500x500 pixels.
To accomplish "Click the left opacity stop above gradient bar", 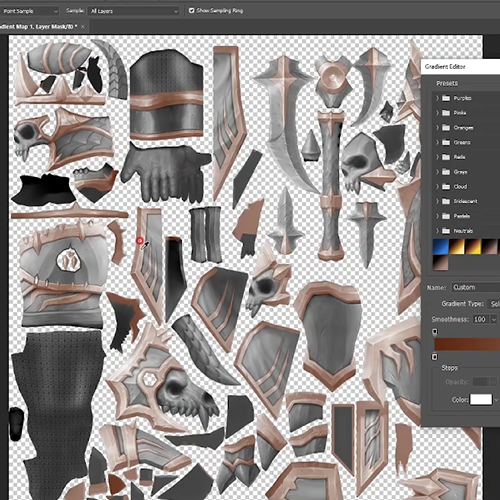I will click(435, 332).
